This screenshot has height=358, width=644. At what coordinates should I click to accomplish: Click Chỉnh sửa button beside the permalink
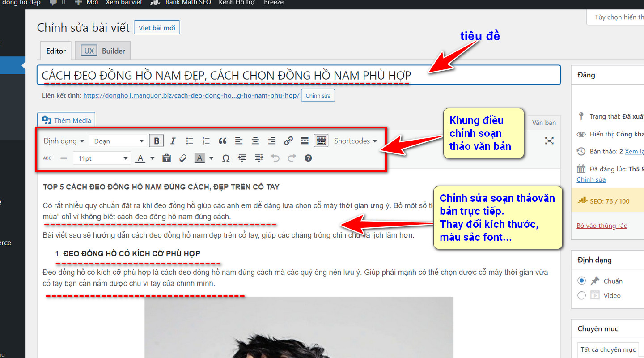point(318,96)
